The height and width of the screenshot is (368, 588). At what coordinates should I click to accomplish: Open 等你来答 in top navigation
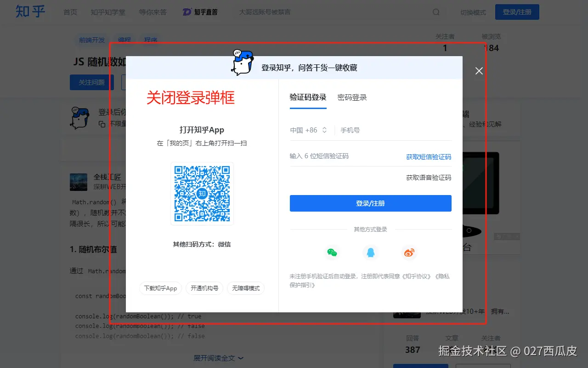point(153,12)
